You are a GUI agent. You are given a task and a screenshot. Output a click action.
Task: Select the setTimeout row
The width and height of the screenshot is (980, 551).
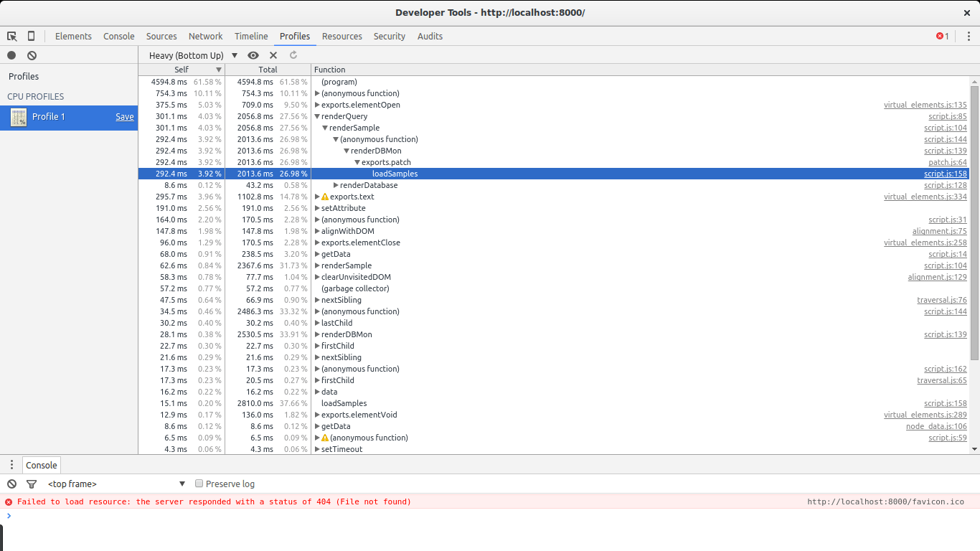pos(553,449)
